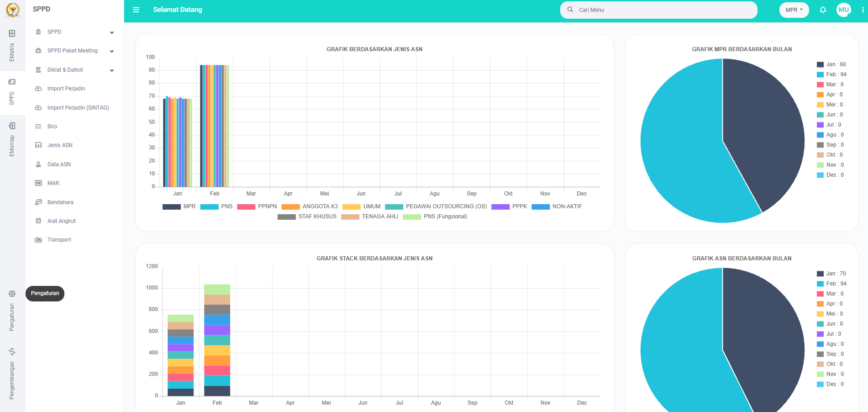Expand the SPPD submenu
Image resolution: width=868 pixels, height=412 pixels.
[74, 32]
